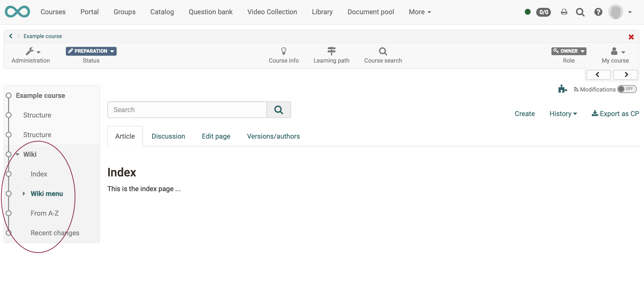Click the puzzle piece icon near Modifications

click(x=562, y=89)
